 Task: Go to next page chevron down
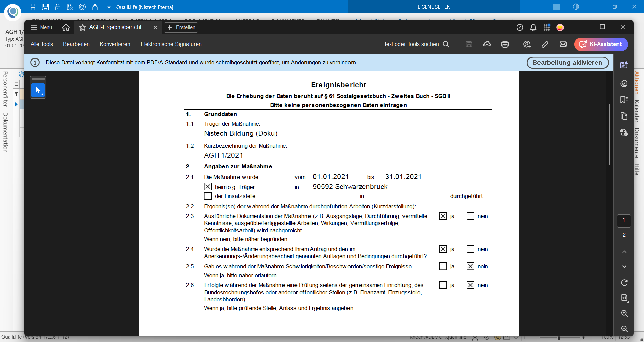pos(624,267)
